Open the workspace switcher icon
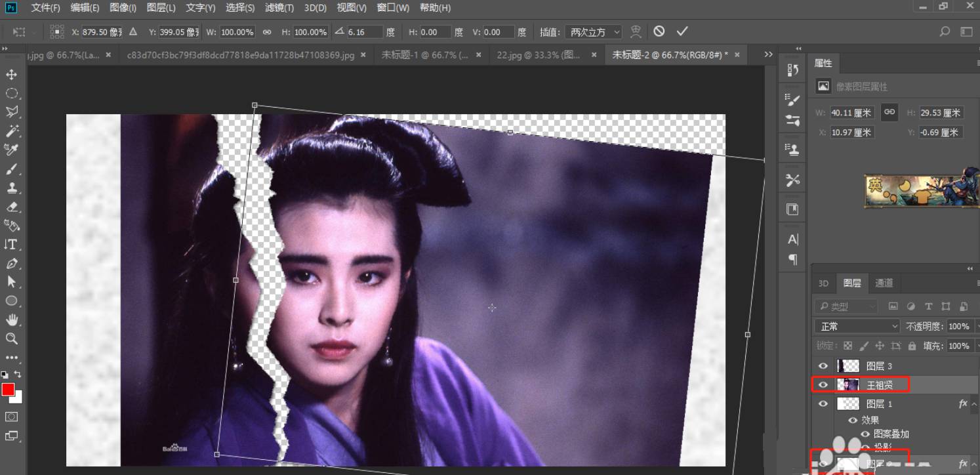The width and height of the screenshot is (980, 475). [966, 31]
